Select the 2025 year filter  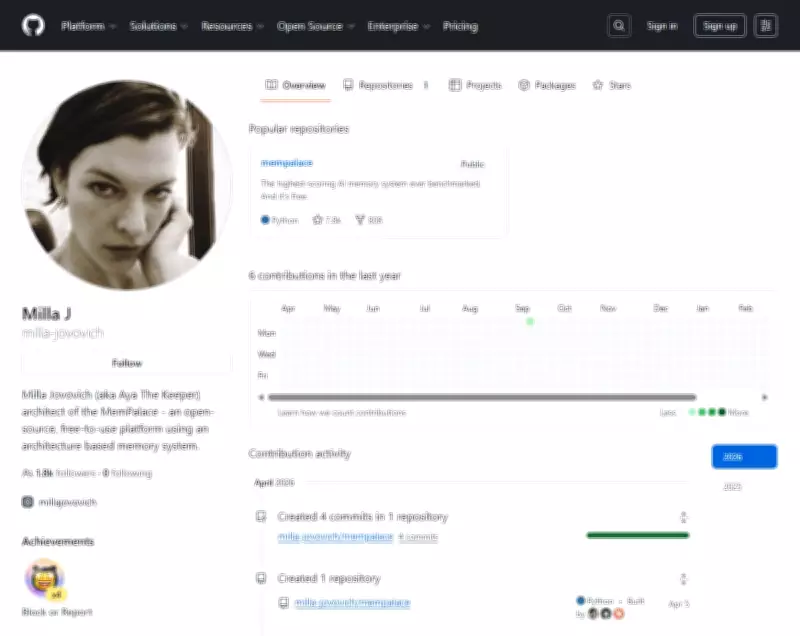pos(732,487)
